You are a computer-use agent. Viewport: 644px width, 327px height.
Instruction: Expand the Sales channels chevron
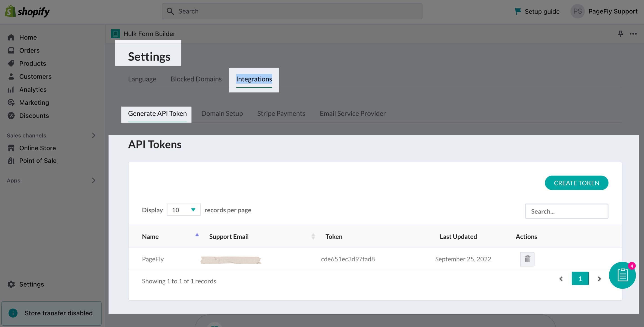click(x=94, y=135)
